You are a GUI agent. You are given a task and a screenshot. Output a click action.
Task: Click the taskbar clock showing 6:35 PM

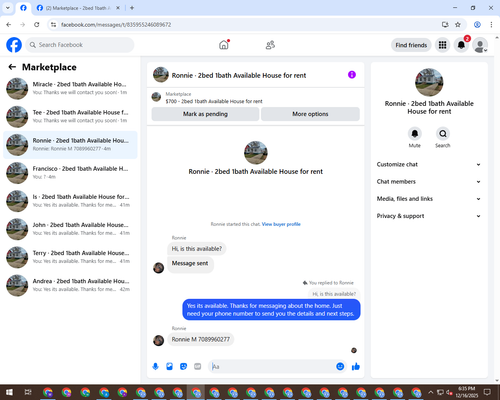click(467, 392)
